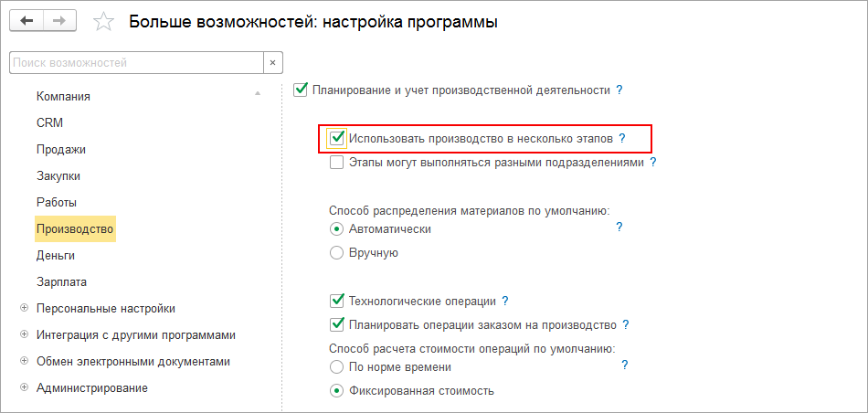
Task: Click the Поиск возможностей search field
Action: (x=135, y=63)
